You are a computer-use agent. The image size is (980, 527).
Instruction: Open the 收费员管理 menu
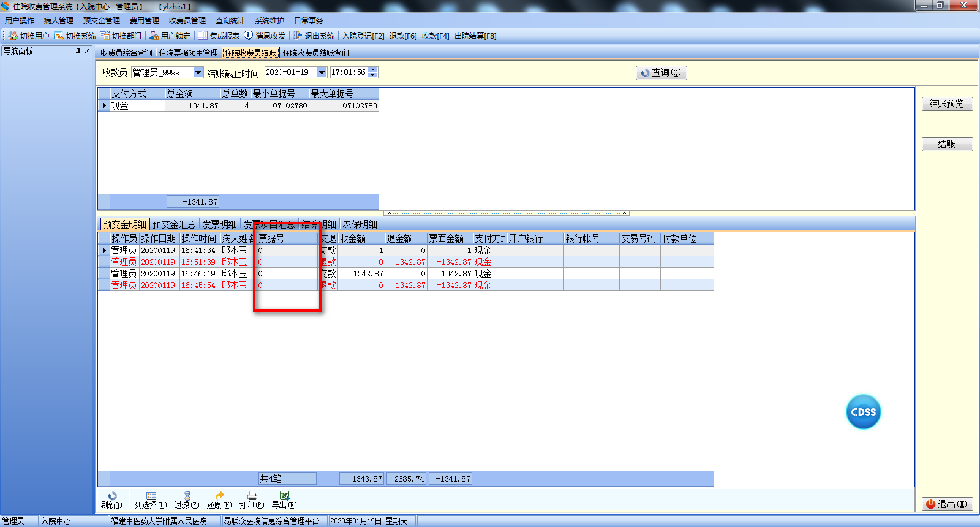[187, 21]
